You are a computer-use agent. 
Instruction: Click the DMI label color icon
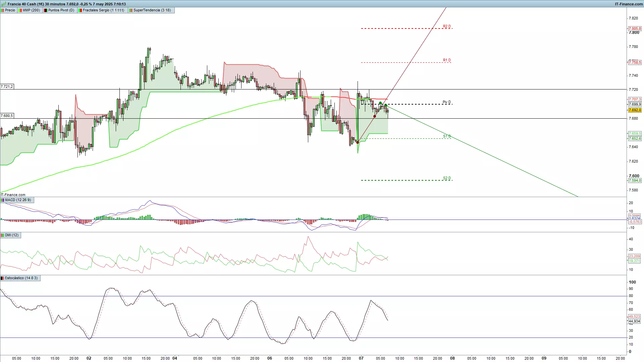[x=3, y=235]
